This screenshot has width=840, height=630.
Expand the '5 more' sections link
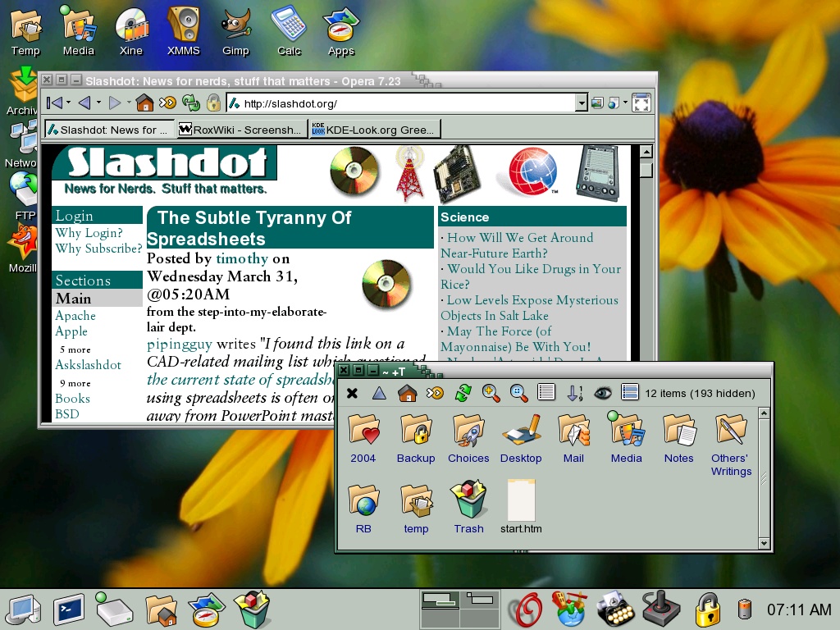75,349
